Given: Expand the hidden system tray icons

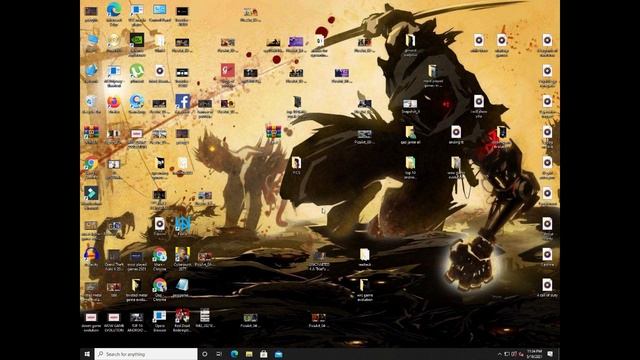Looking at the screenshot, I should point(500,354).
